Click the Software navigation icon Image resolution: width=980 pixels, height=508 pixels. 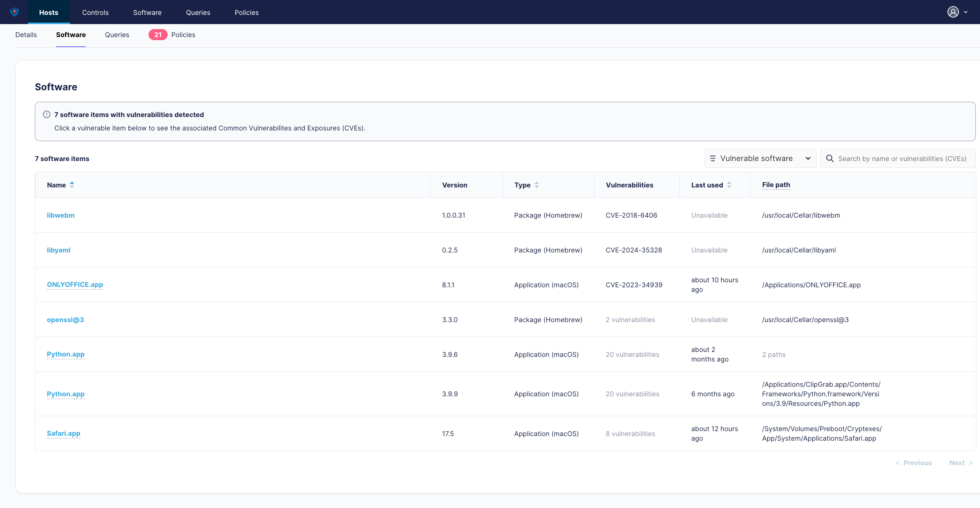[x=147, y=11]
